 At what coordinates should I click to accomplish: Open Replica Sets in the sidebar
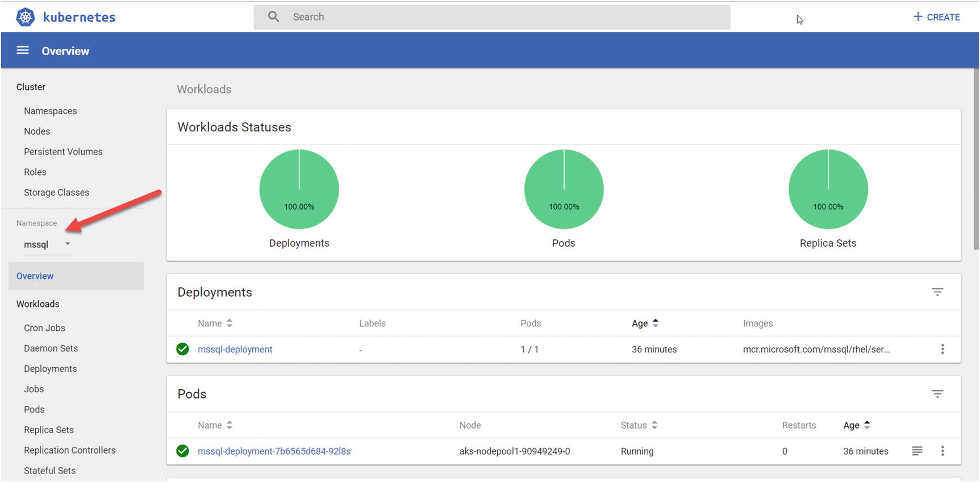49,430
